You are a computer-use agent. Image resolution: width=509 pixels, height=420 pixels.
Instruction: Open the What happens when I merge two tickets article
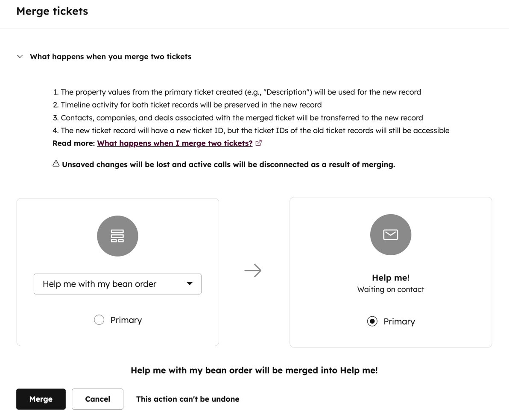pyautogui.click(x=175, y=143)
